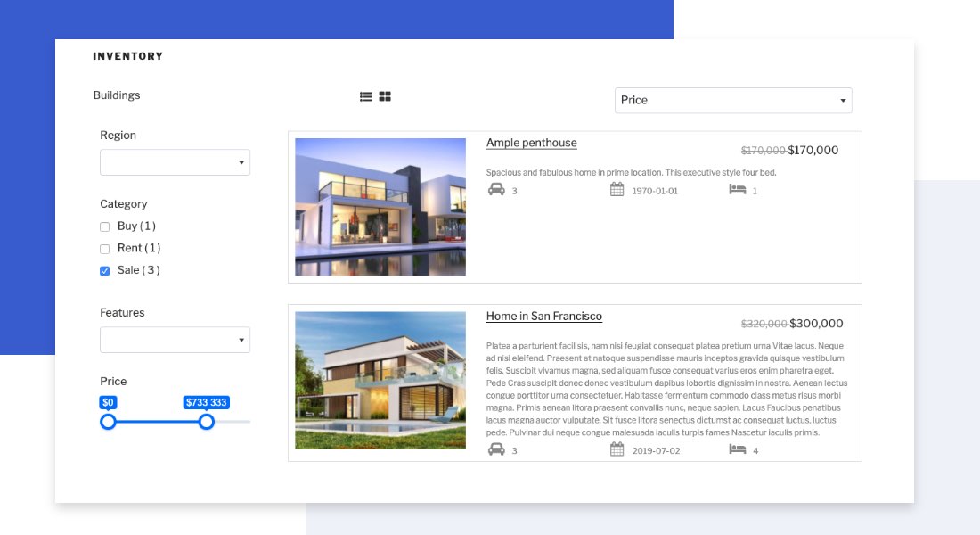Click the car icon on Ample penthouse listing

[497, 189]
